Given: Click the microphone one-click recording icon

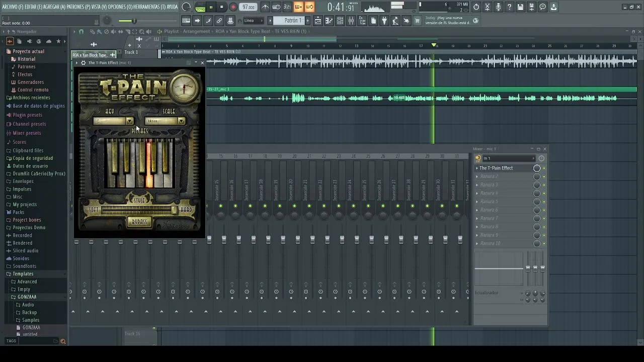Looking at the screenshot, I should click(499, 7).
